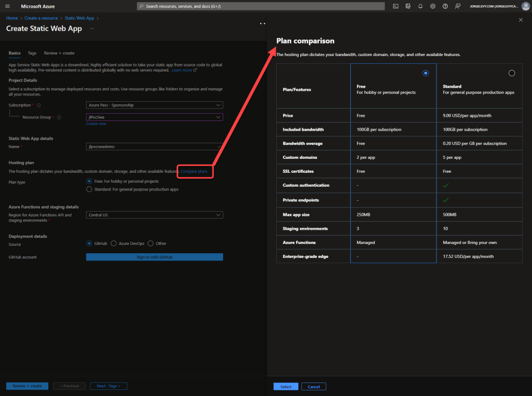Viewport: 532px width, 396px height.
Task: Click the Plan comparison heading
Action: [x=305, y=40]
